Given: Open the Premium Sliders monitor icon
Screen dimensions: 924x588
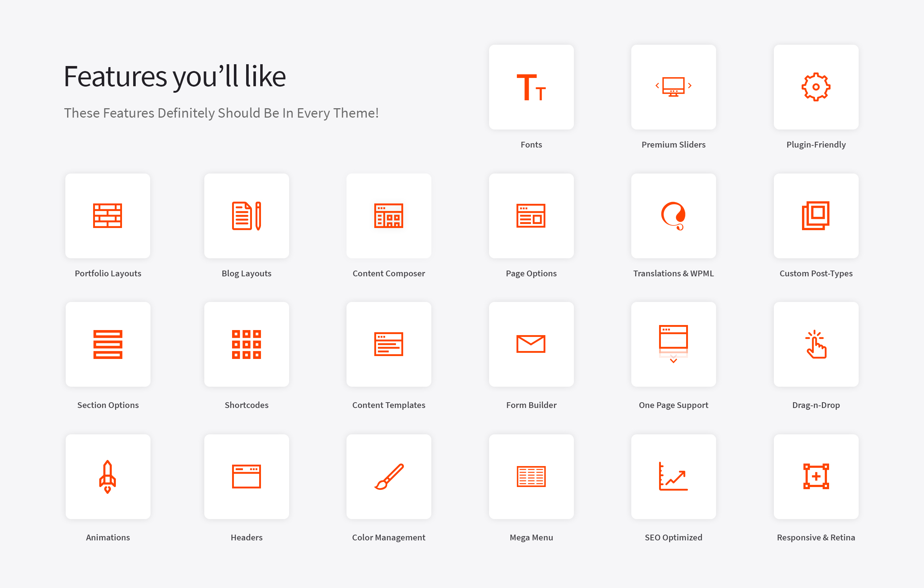Looking at the screenshot, I should tap(674, 87).
